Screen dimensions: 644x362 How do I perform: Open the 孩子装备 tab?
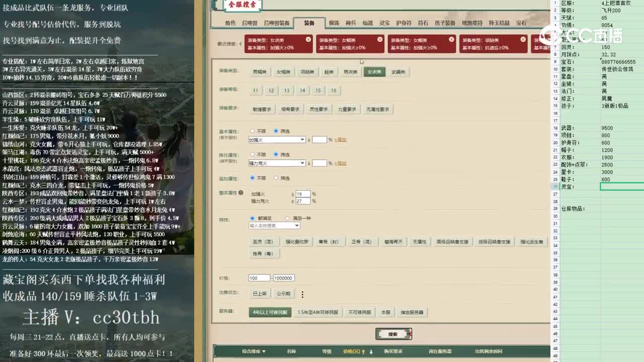pyautogui.click(x=445, y=23)
